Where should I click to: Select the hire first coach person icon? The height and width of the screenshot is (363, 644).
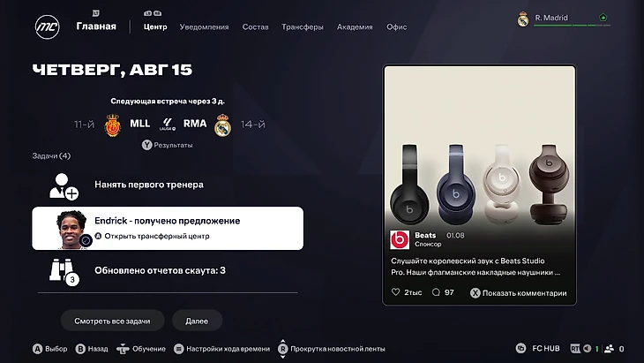pyautogui.click(x=64, y=186)
